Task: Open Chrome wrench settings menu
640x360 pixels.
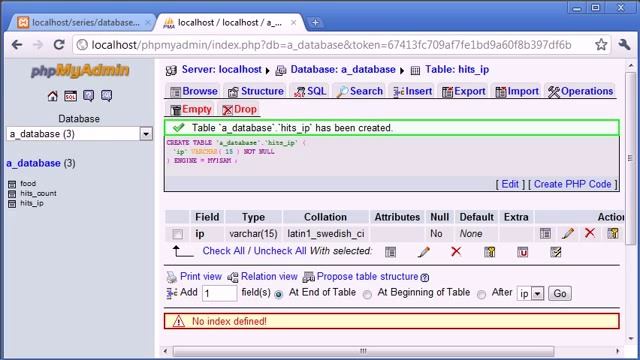Action: 624,44
